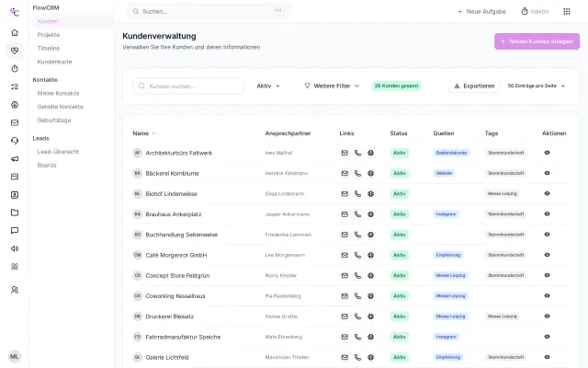Open the Timeline sidebar item

(49, 49)
